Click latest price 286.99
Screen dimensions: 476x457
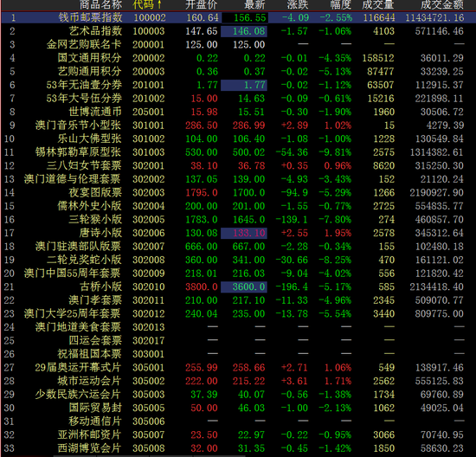tap(249, 126)
